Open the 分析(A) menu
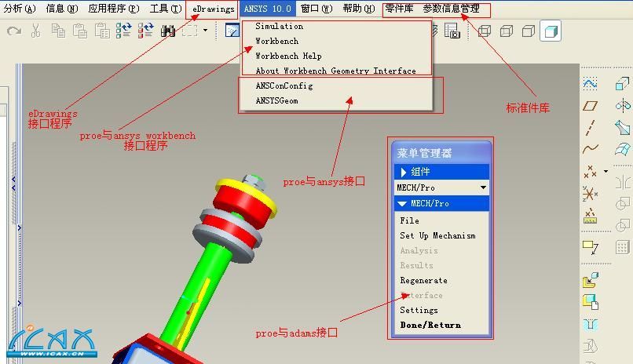 pos(20,9)
